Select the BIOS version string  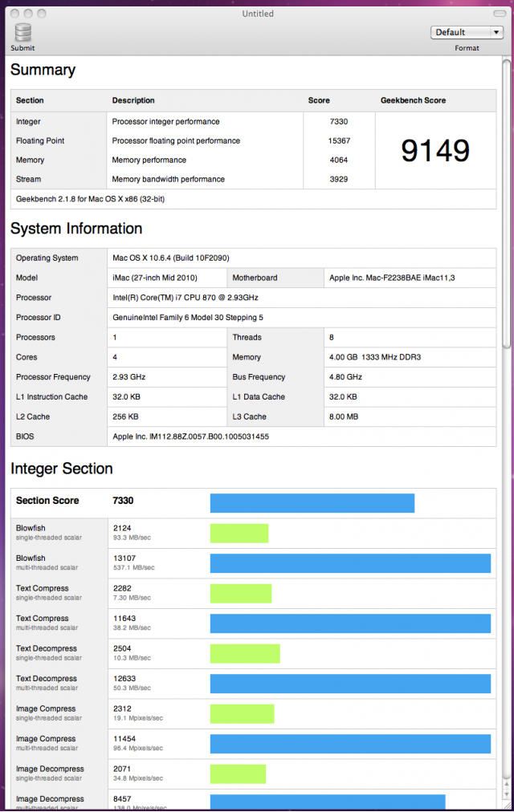(190, 436)
